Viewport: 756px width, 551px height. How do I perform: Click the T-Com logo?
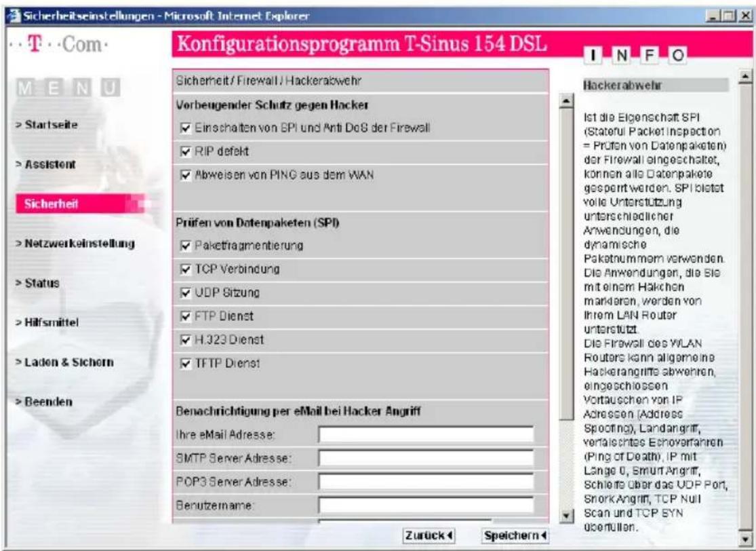point(59,45)
